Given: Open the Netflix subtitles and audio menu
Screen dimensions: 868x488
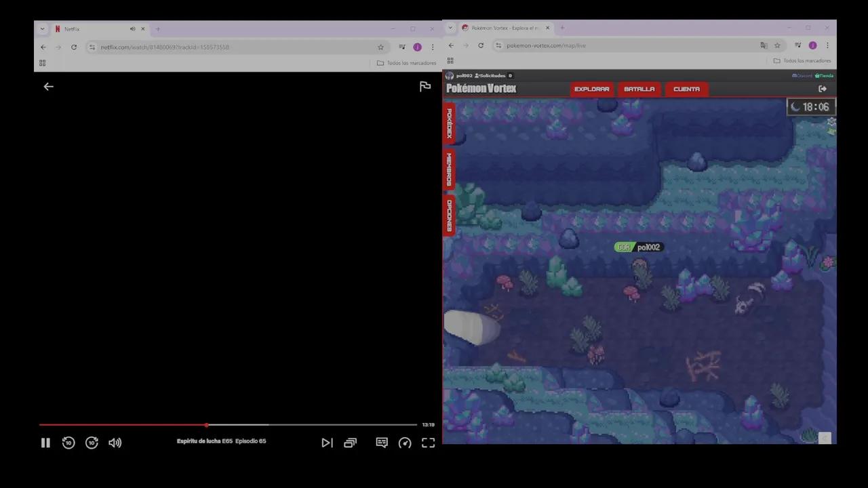Looking at the screenshot, I should 382,443.
